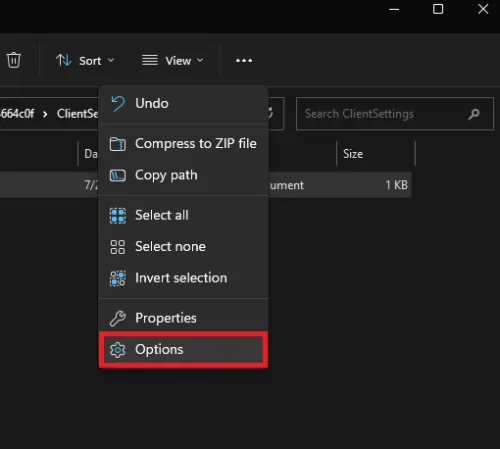Expand the breadcrumb chevron before ClientSe

click(45, 114)
